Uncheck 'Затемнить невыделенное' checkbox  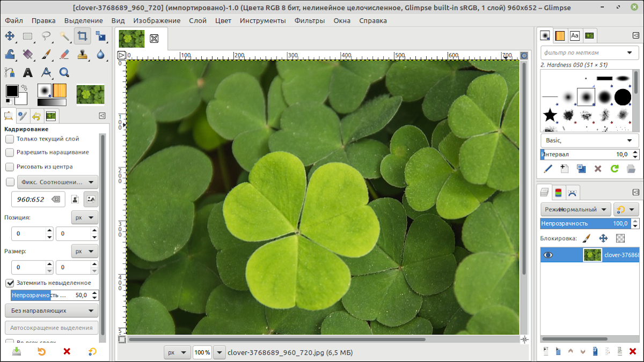[10, 283]
